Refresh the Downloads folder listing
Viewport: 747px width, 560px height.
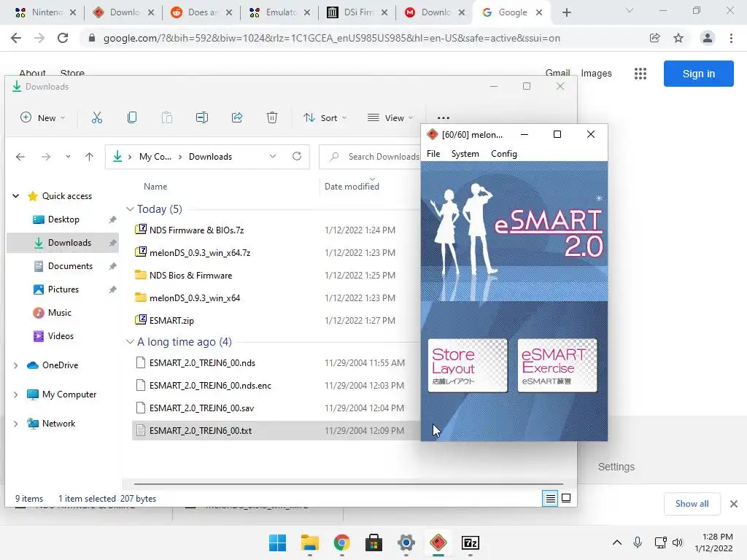click(297, 156)
